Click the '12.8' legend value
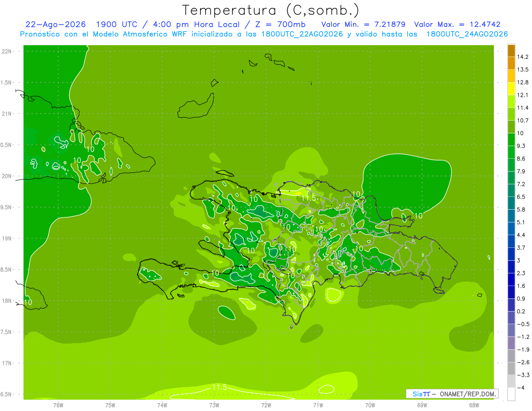Screen dimensions: 532x411 tap(523, 82)
